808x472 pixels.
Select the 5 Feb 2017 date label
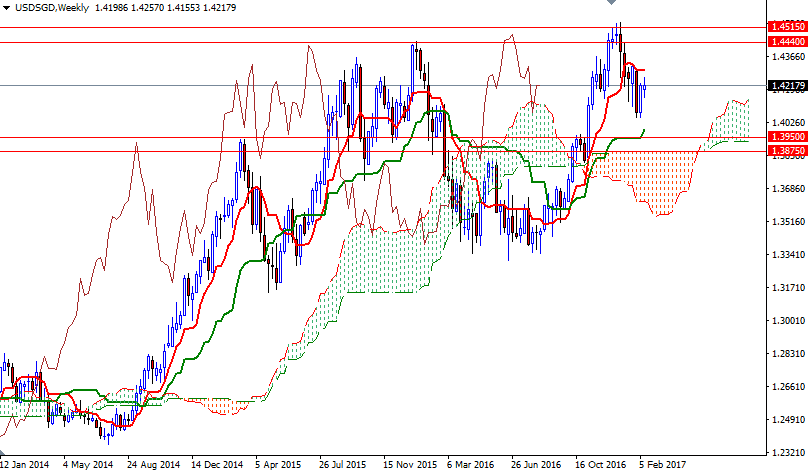(664, 465)
